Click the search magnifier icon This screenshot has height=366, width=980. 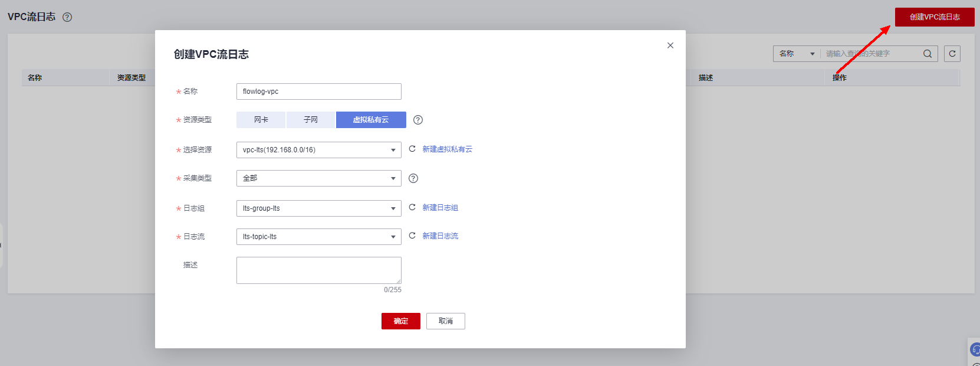coord(928,54)
